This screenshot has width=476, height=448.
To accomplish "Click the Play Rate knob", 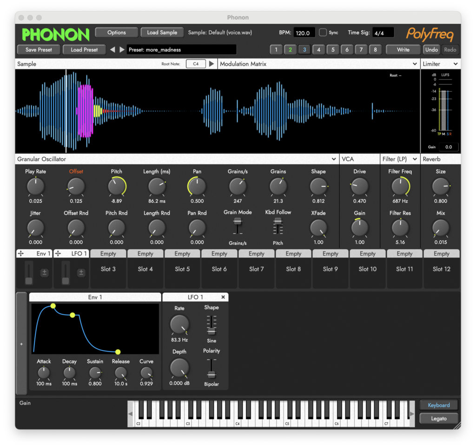I will 35,186.
